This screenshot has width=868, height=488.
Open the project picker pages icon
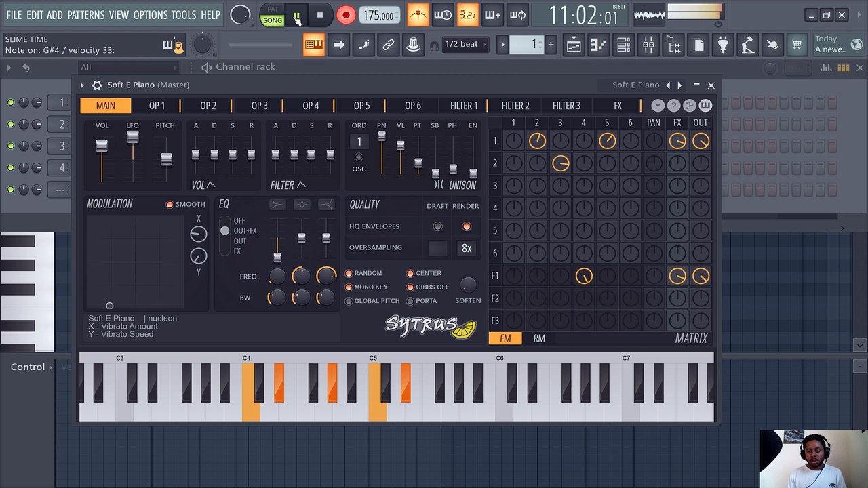click(698, 45)
